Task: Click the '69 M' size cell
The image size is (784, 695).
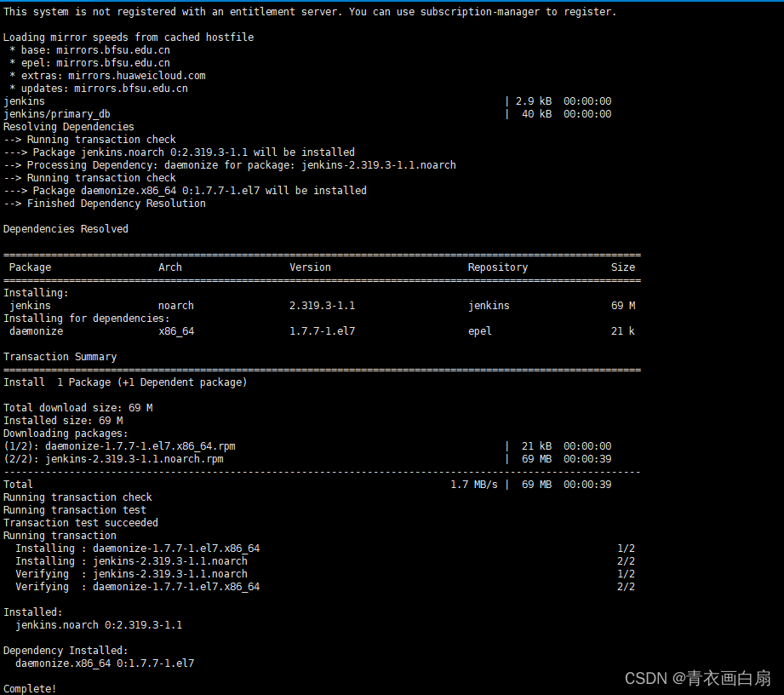Action: click(623, 306)
